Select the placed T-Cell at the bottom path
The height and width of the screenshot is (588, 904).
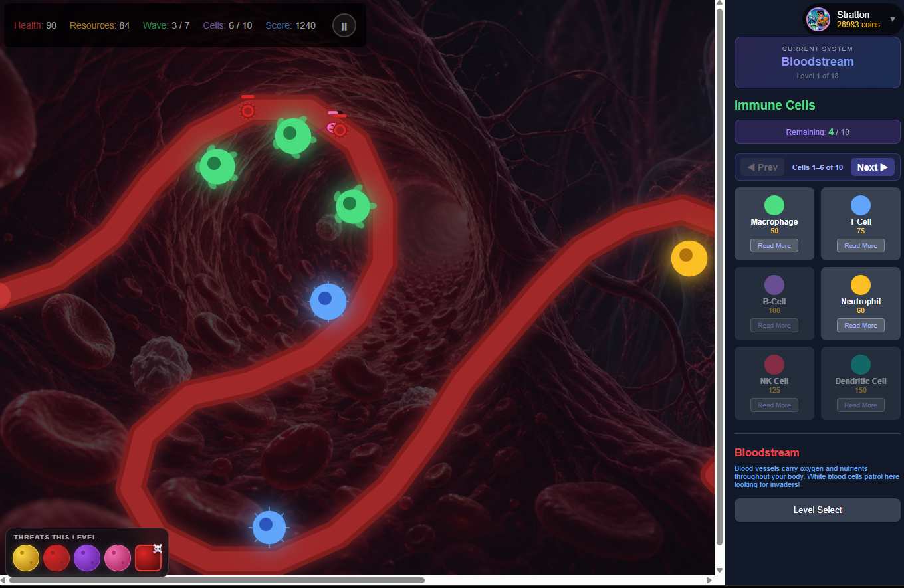(269, 528)
